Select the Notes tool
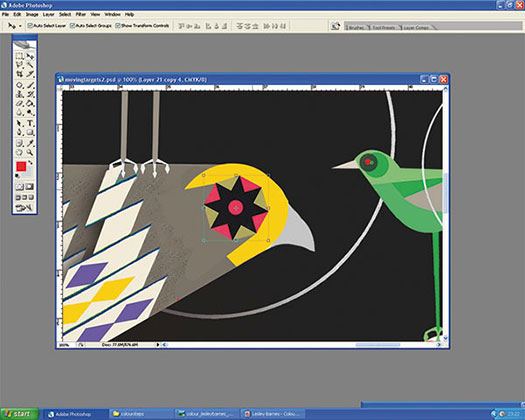525x420 pixels. click(20, 143)
